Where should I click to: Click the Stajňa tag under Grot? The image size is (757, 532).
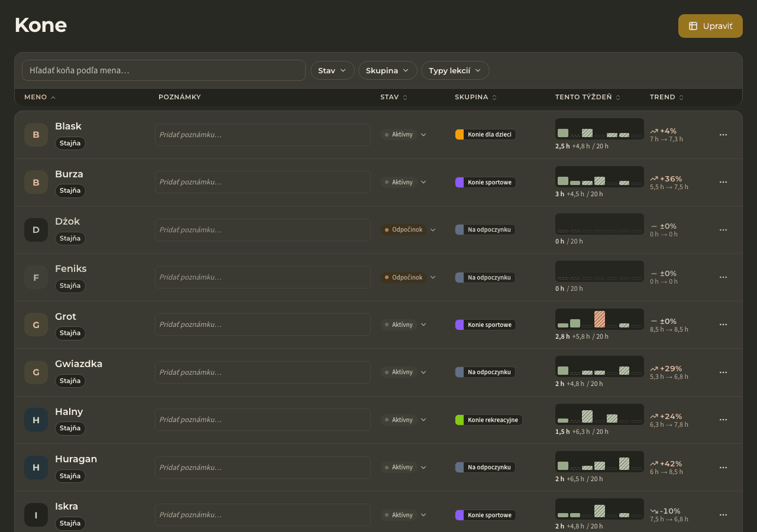[70, 333]
